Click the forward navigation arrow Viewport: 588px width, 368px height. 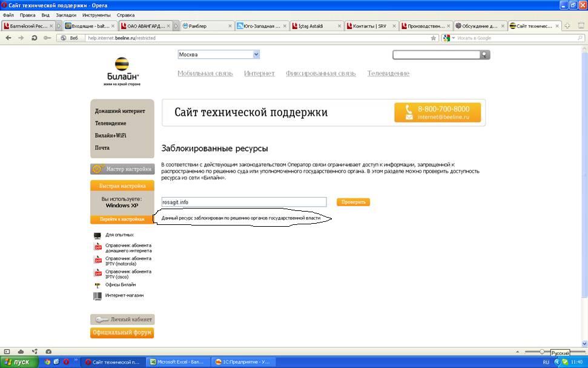click(x=21, y=38)
